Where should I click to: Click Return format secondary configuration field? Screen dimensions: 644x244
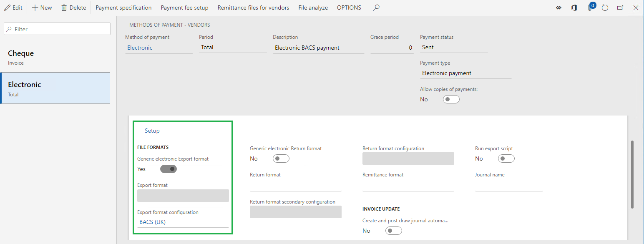coord(296,212)
